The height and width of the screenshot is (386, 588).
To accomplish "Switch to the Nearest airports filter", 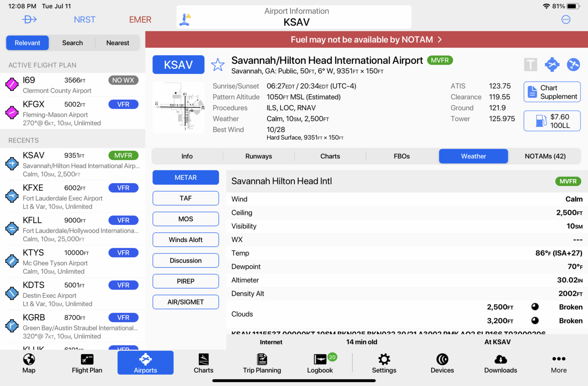I will 117,43.
